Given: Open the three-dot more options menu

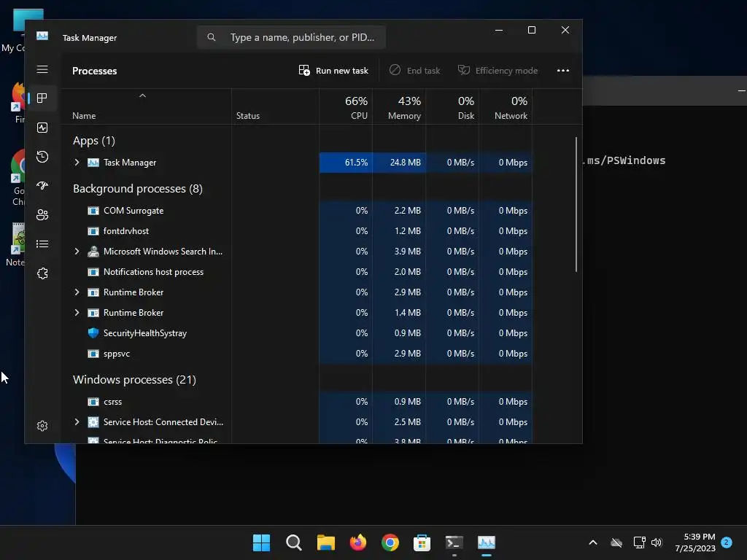Looking at the screenshot, I should click(563, 71).
